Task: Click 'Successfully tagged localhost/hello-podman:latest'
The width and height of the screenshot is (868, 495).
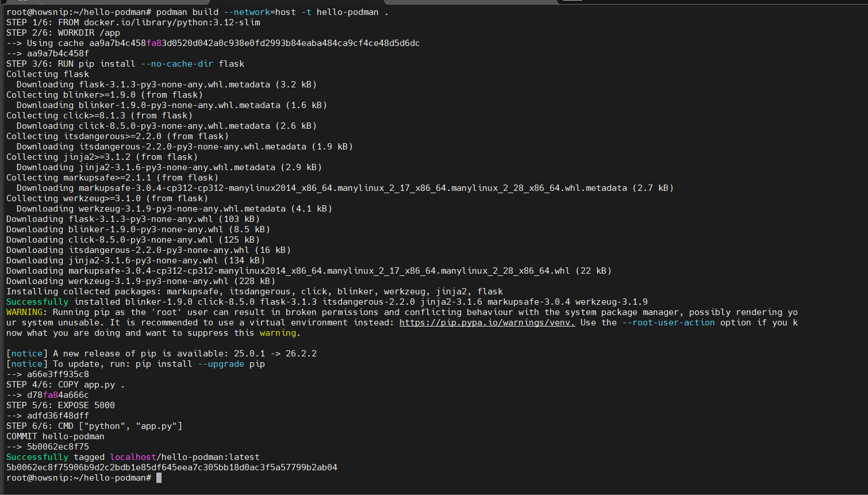Action: tap(133, 457)
